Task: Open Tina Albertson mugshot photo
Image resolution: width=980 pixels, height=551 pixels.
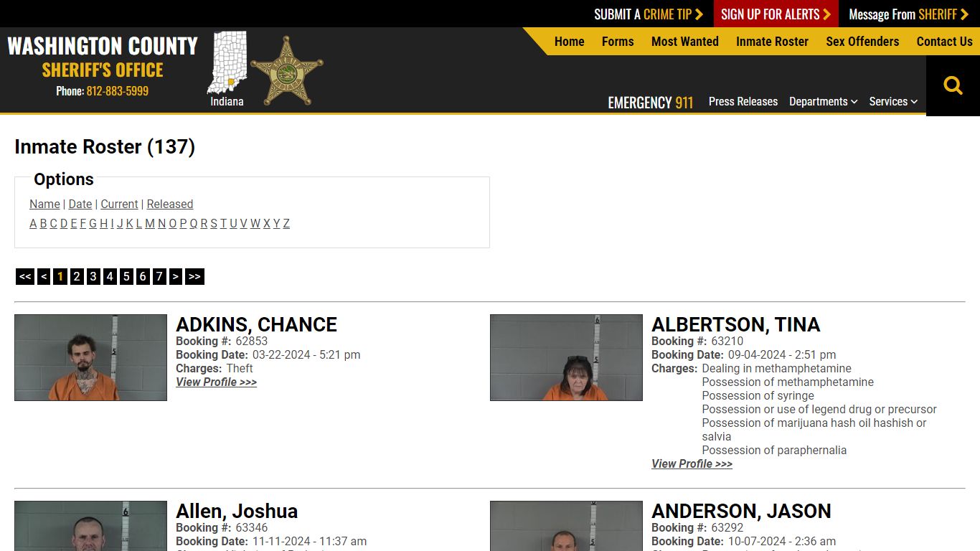Action: pyautogui.click(x=566, y=357)
